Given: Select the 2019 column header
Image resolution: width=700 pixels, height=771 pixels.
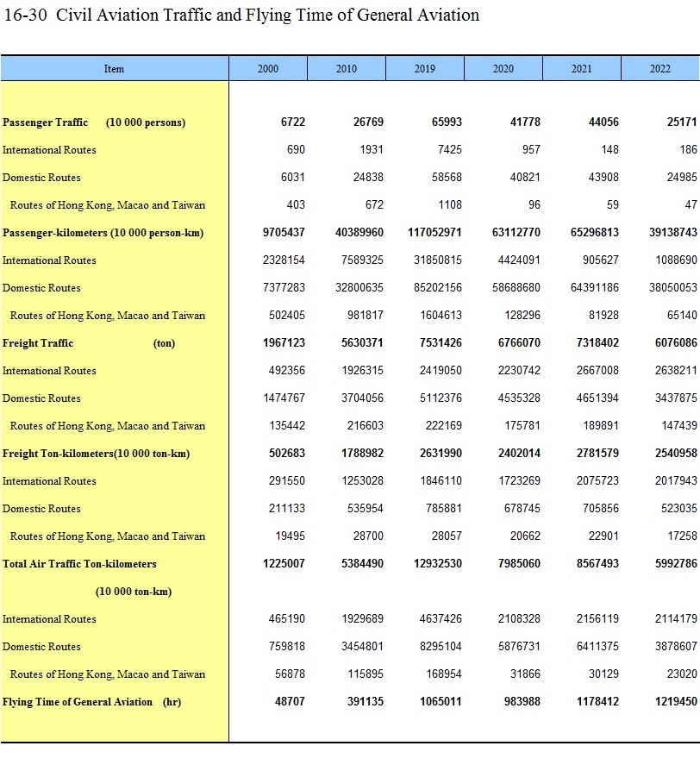Looking at the screenshot, I should click(x=425, y=69).
